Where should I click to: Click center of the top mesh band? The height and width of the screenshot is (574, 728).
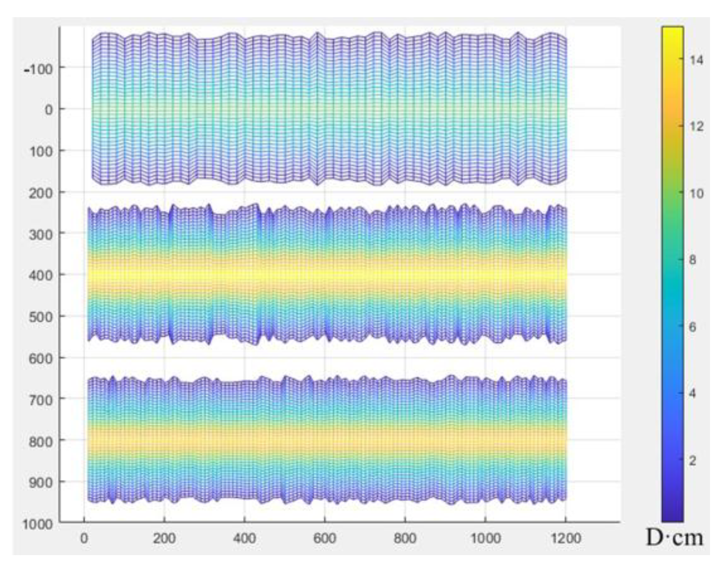pyautogui.click(x=329, y=109)
